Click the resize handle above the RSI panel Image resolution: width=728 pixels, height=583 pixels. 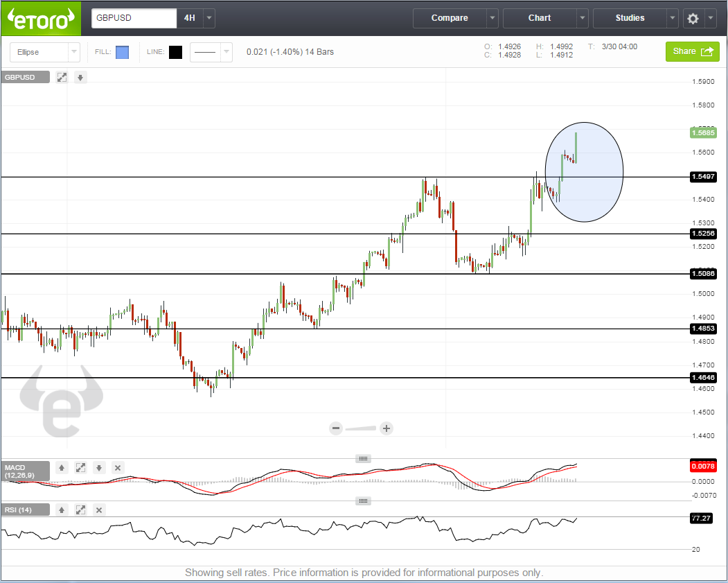pyautogui.click(x=363, y=501)
